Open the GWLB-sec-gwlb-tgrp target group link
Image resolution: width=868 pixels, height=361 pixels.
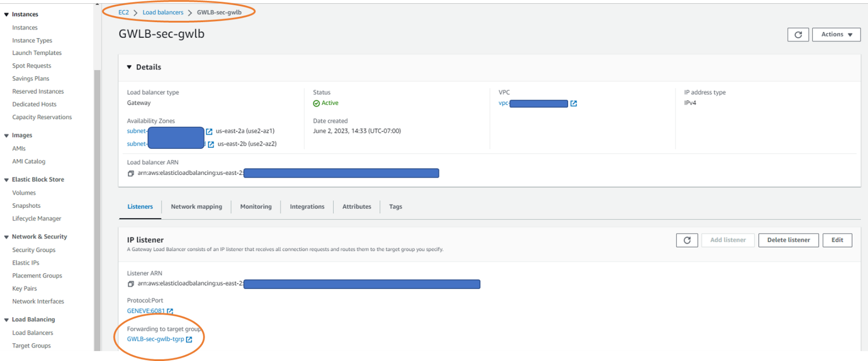tap(155, 339)
